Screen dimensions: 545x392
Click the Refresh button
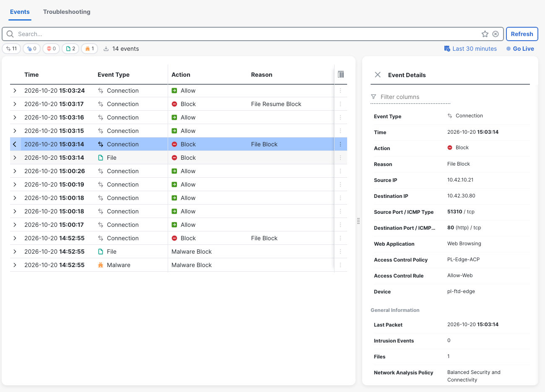(522, 34)
